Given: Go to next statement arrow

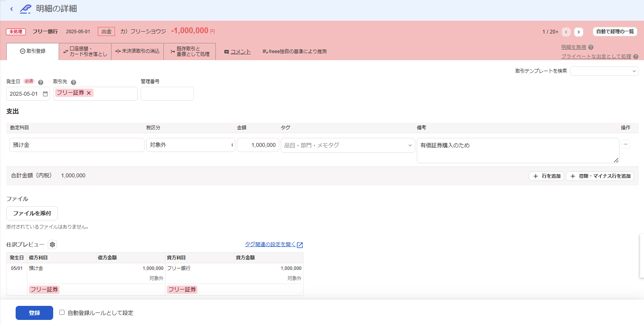Looking at the screenshot, I should (579, 32).
